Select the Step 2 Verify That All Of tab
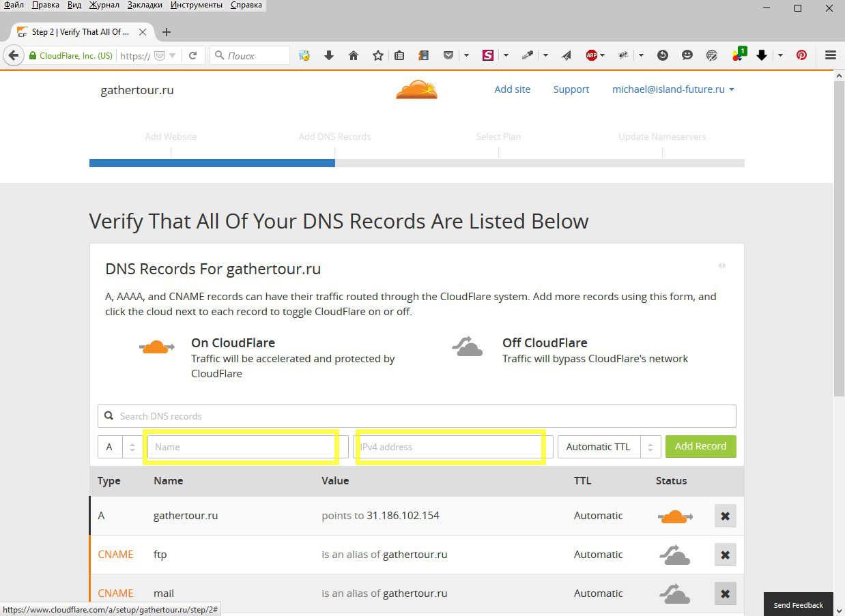 tap(81, 32)
